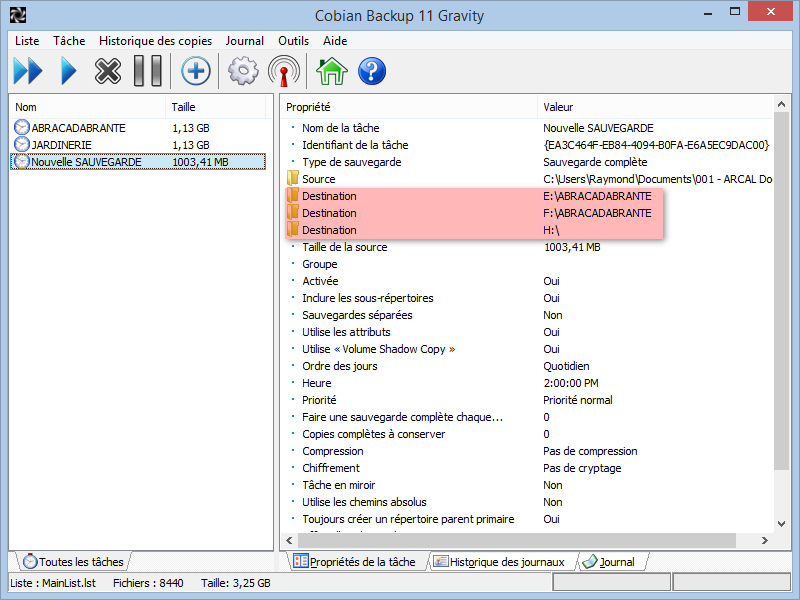Open the Liste menu

click(x=27, y=41)
